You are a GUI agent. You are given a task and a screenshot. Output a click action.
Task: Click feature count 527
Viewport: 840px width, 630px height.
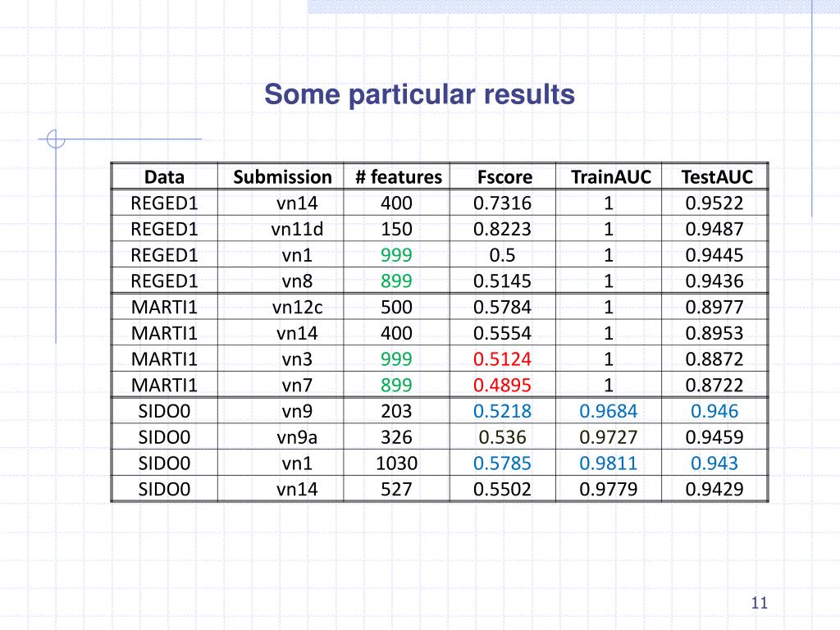pyautogui.click(x=396, y=489)
